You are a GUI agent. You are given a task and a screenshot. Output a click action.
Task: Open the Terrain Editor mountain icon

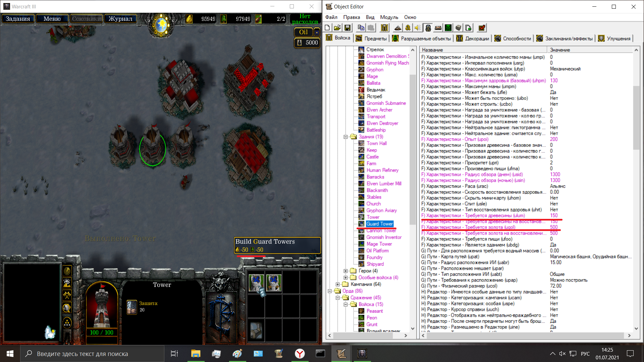tap(398, 28)
